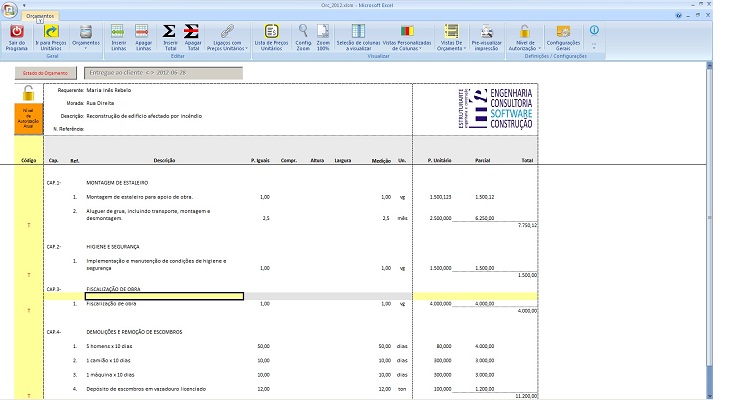Viewport: 736px width, 400px height.
Task: Click the highlighted cell under Fiscalização de Obra
Action: tap(164, 296)
